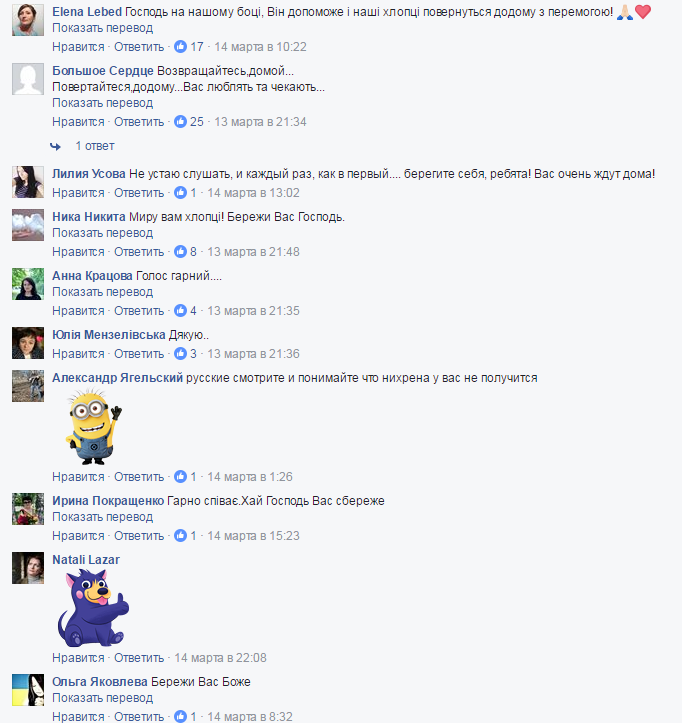
Task: Click Ответить under Большое Сердце's comment
Action: coord(139,122)
